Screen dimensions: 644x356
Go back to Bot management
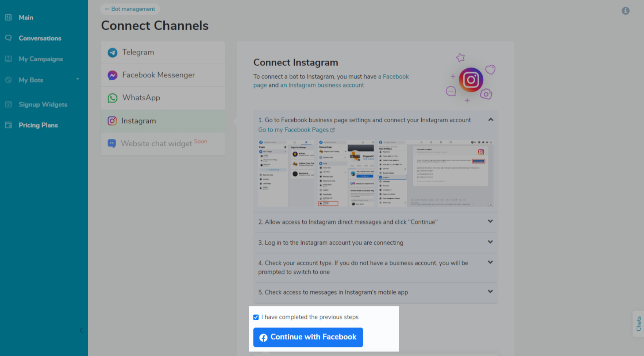(130, 9)
